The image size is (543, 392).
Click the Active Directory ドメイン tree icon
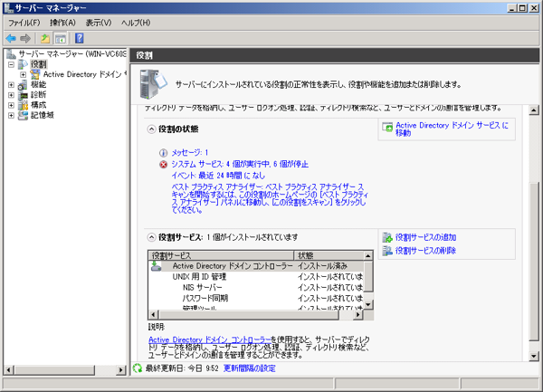[x=35, y=74]
